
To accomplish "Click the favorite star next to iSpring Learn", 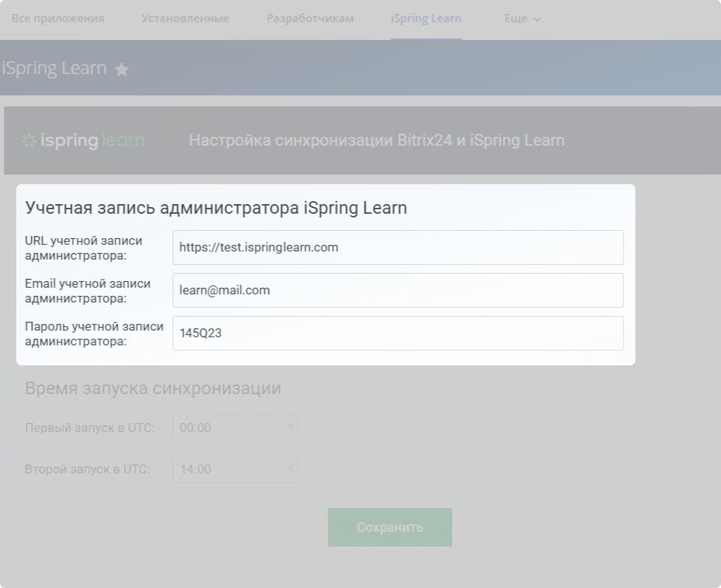I will 122,70.
